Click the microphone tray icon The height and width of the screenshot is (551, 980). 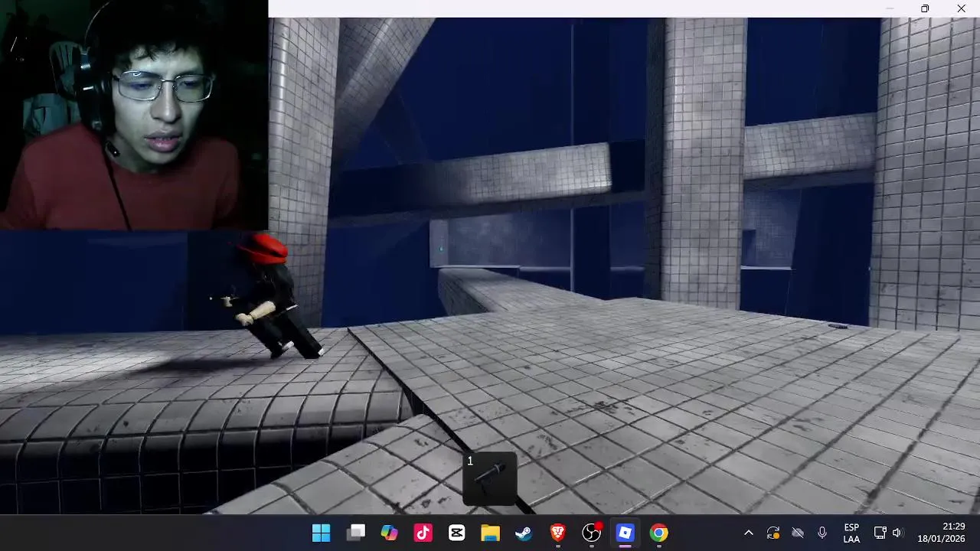tap(822, 533)
